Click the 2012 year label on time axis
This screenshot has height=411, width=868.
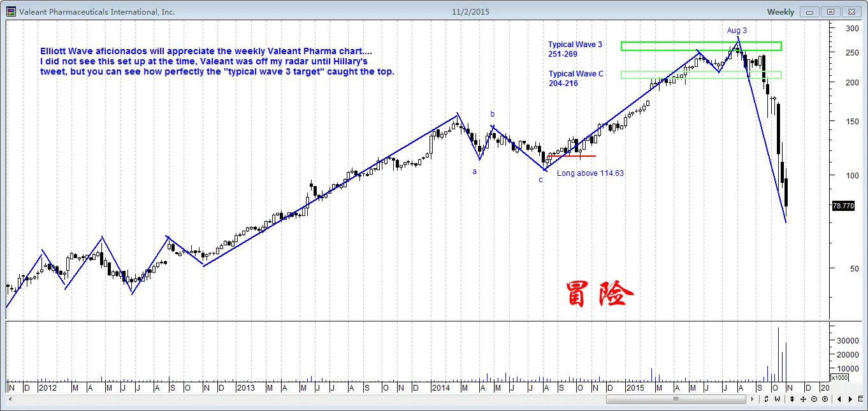coord(48,387)
